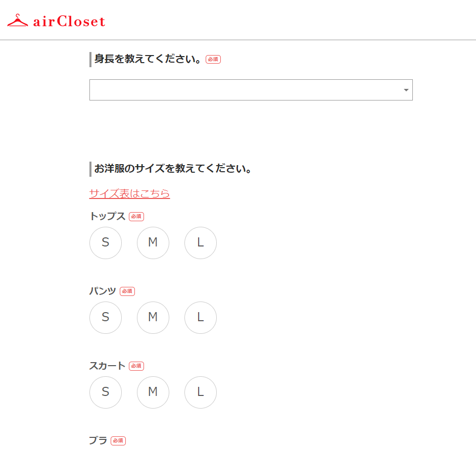Image resolution: width=476 pixels, height=451 pixels.
Task: Click the 必須 badge beside ブラ
Action: coord(118,440)
